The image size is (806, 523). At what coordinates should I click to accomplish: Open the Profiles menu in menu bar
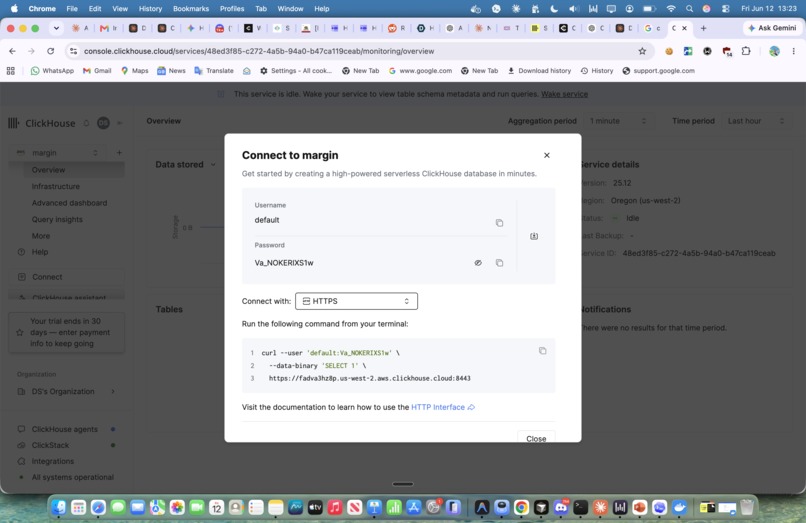[232, 9]
